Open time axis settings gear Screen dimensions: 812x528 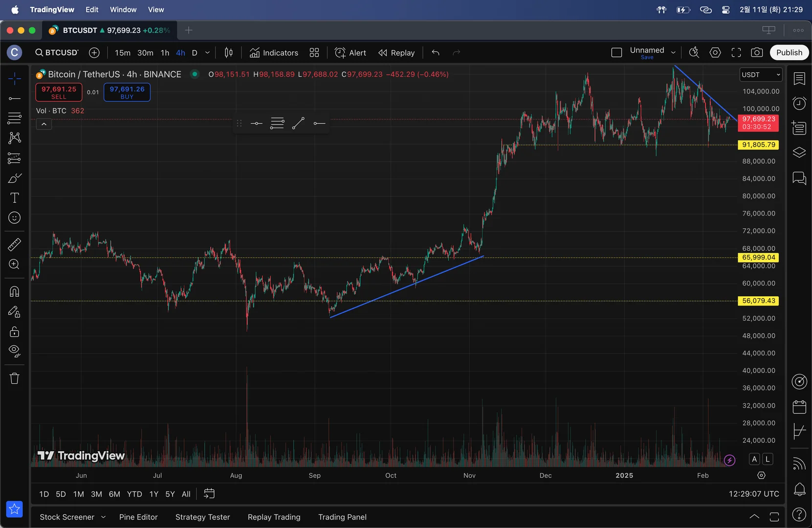(761, 475)
